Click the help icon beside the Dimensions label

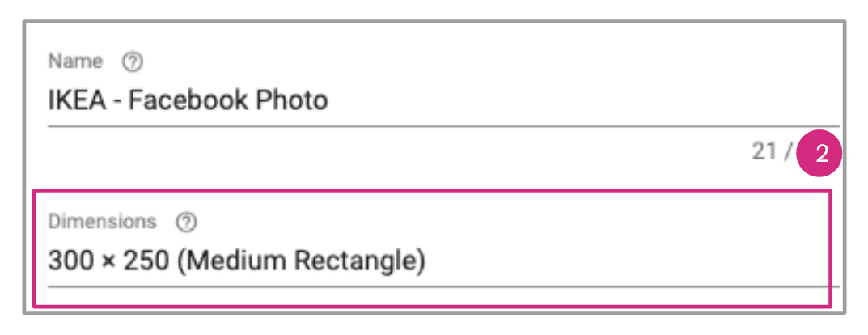[187, 221]
